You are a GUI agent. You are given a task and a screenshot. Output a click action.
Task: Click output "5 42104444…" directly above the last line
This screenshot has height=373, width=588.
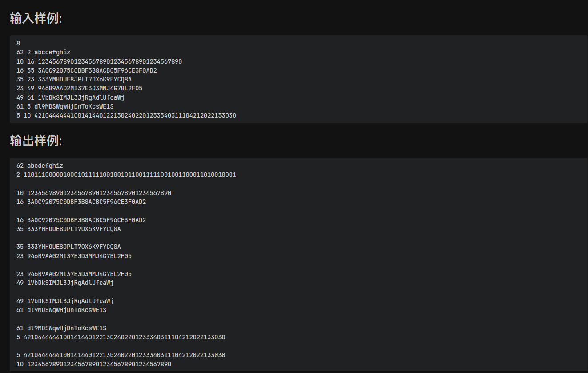tap(121, 355)
